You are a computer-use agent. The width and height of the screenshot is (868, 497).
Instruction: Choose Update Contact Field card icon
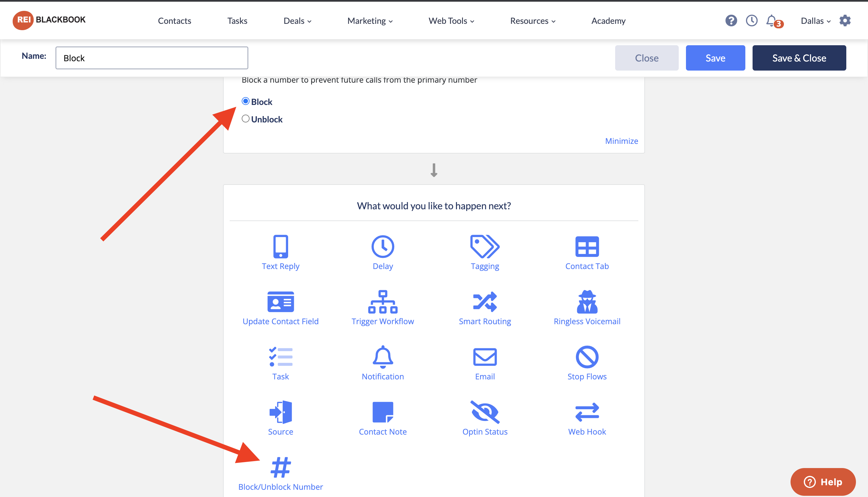point(280,301)
